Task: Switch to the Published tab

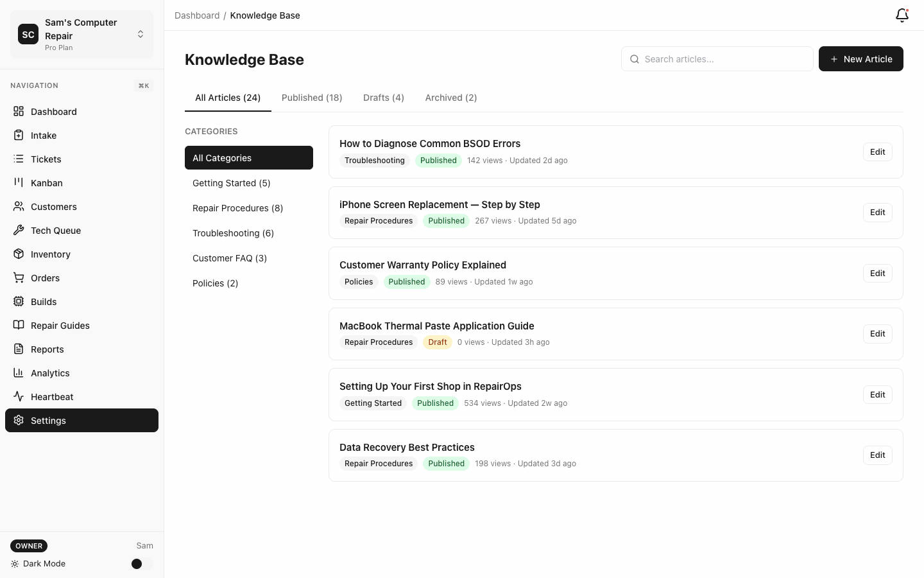Action: [312, 98]
